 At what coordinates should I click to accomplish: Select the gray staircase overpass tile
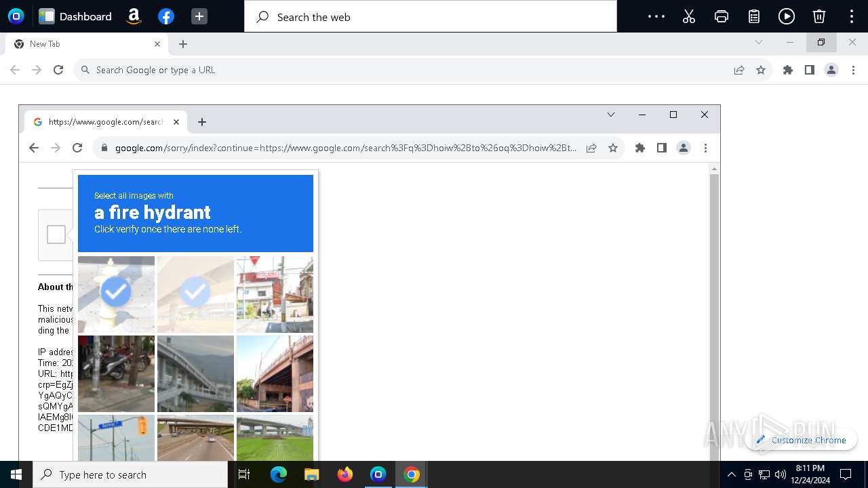[x=195, y=373]
